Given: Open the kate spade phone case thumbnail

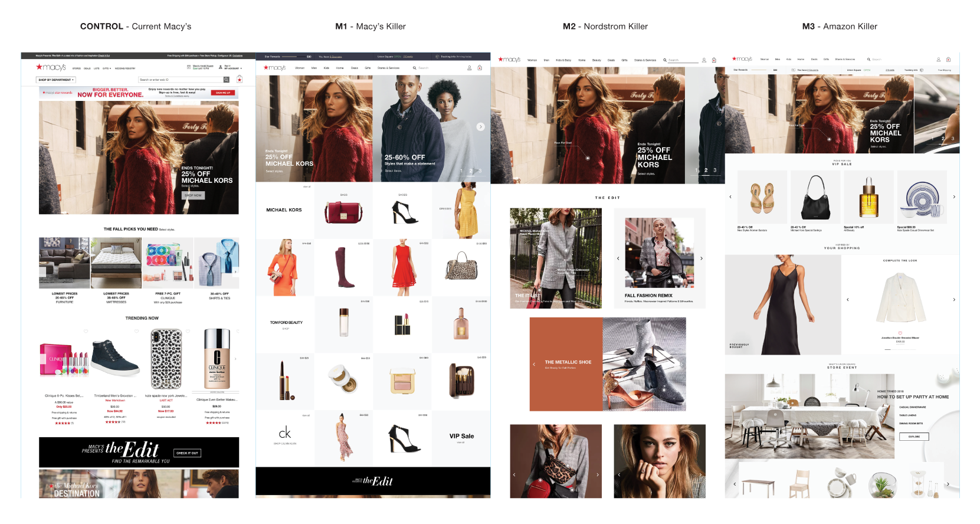Looking at the screenshot, I should [x=166, y=359].
